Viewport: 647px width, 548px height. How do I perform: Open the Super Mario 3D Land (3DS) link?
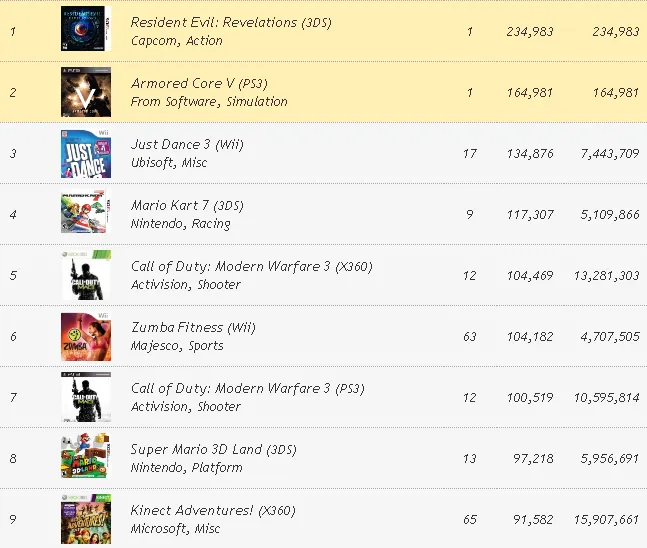(208, 449)
